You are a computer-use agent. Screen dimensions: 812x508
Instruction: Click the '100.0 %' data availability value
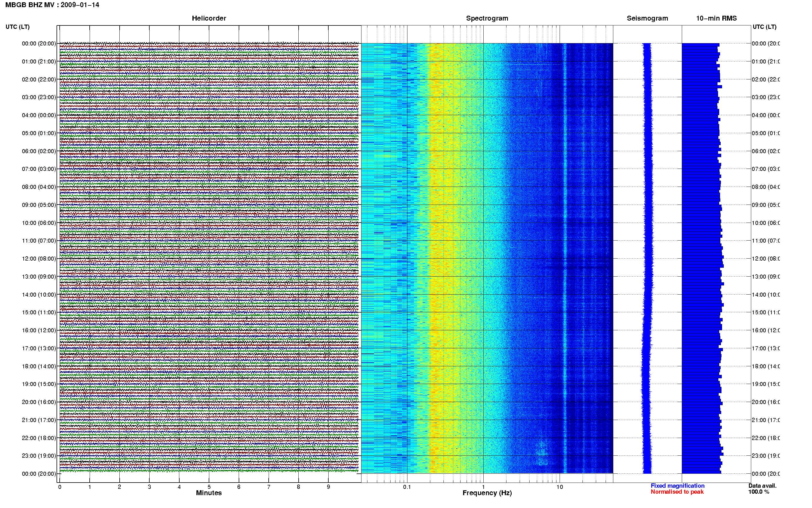click(759, 492)
